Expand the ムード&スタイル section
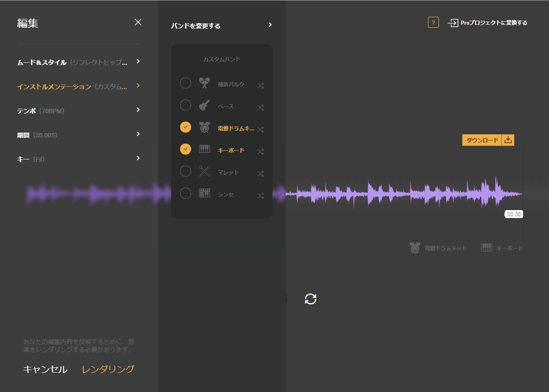 (x=79, y=62)
